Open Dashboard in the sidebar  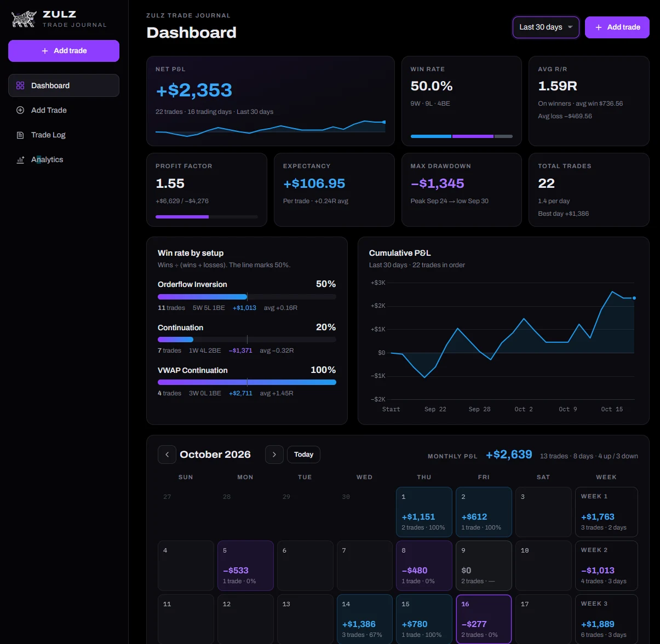click(x=64, y=85)
